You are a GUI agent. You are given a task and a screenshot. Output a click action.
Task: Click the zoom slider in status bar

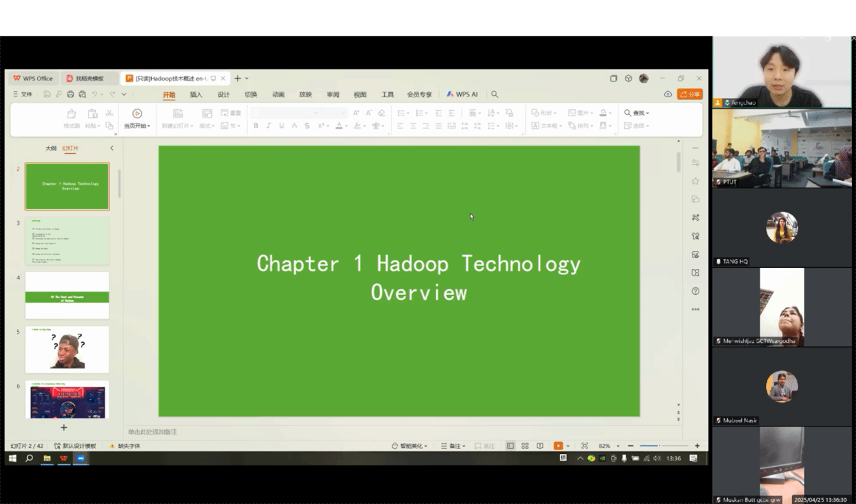(x=659, y=446)
